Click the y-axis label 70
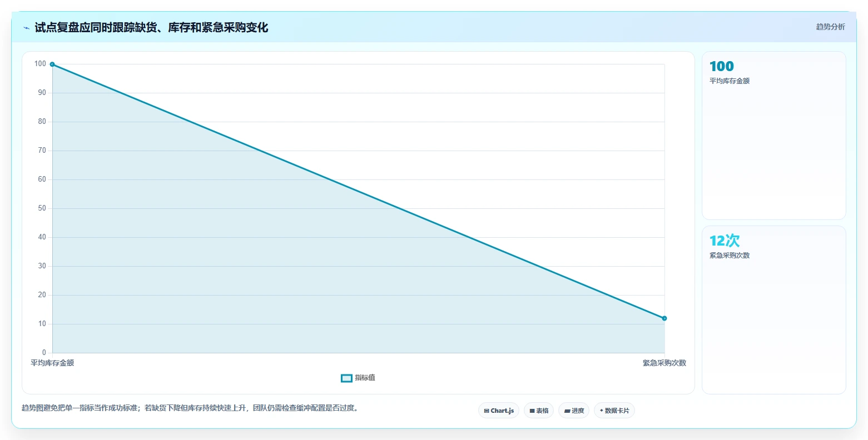This screenshot has height=440, width=868. [x=42, y=151]
